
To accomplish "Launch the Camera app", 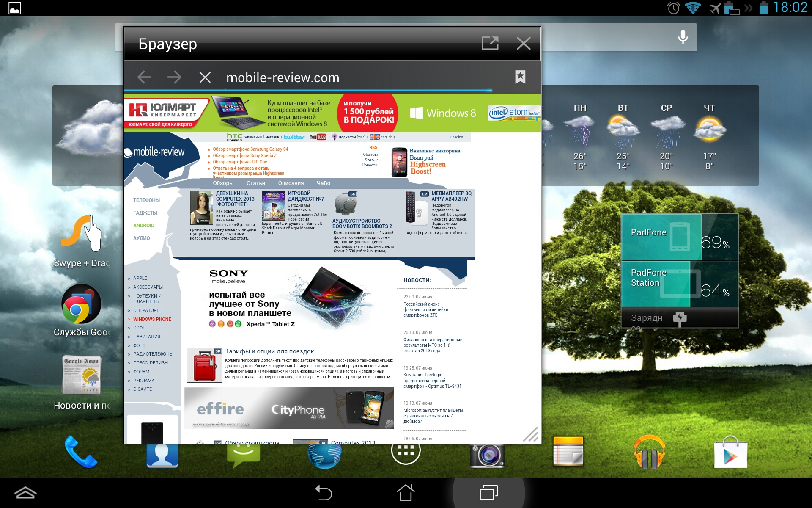I will 487,456.
